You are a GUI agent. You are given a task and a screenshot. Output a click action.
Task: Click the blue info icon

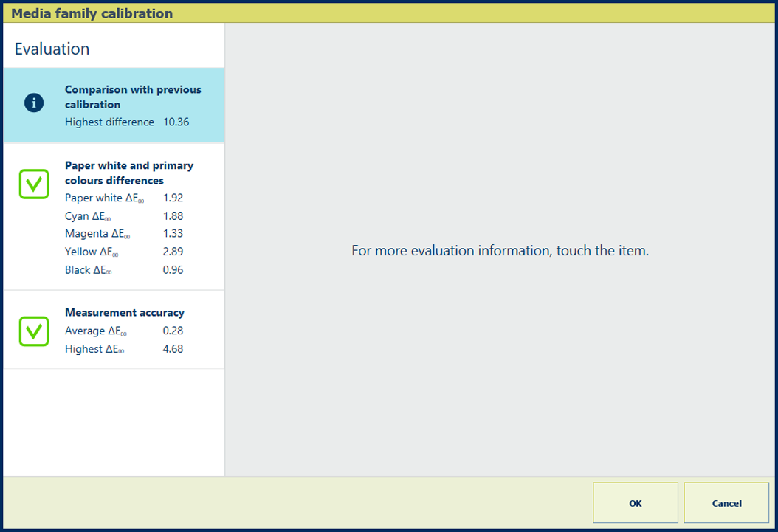point(34,103)
